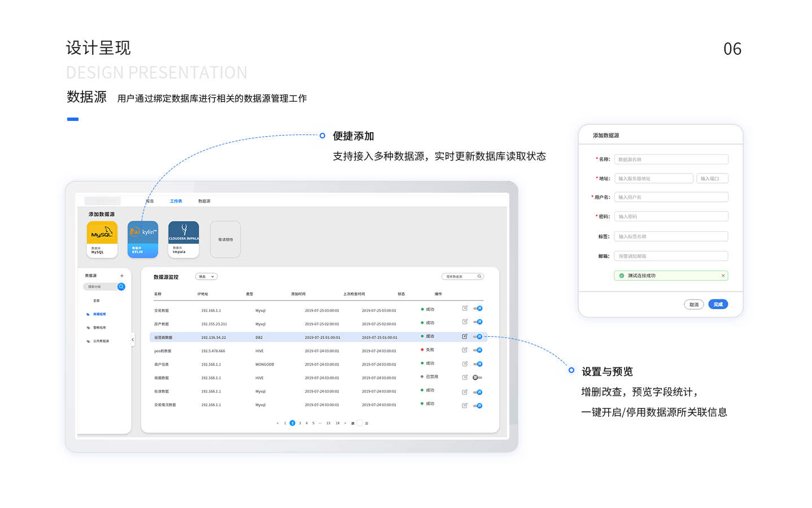Edit the pos机数据 row

click(465, 350)
